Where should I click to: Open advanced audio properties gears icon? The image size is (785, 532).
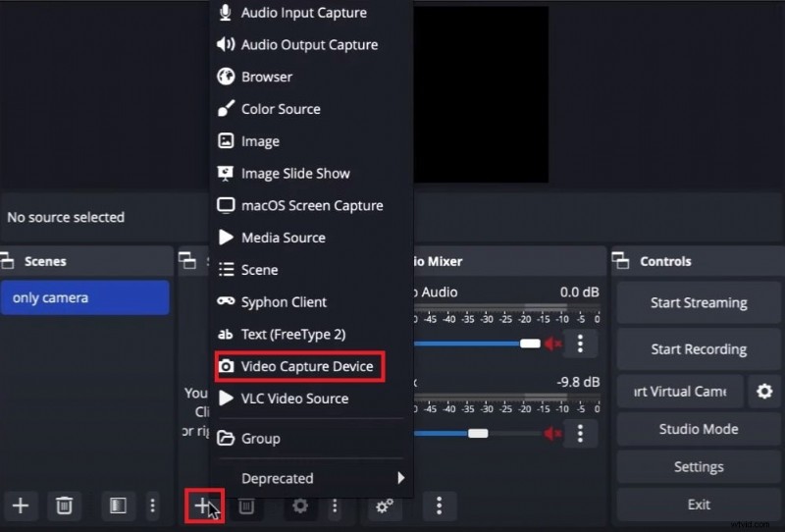[x=385, y=505]
